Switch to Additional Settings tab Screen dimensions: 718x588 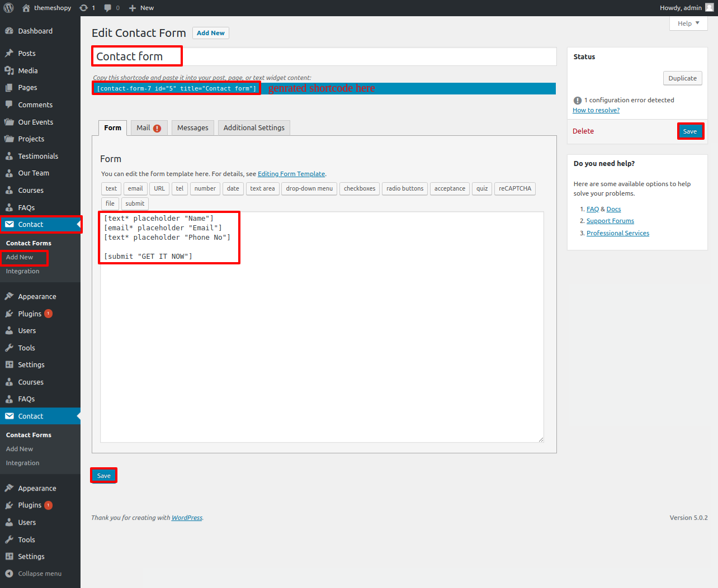[254, 128]
